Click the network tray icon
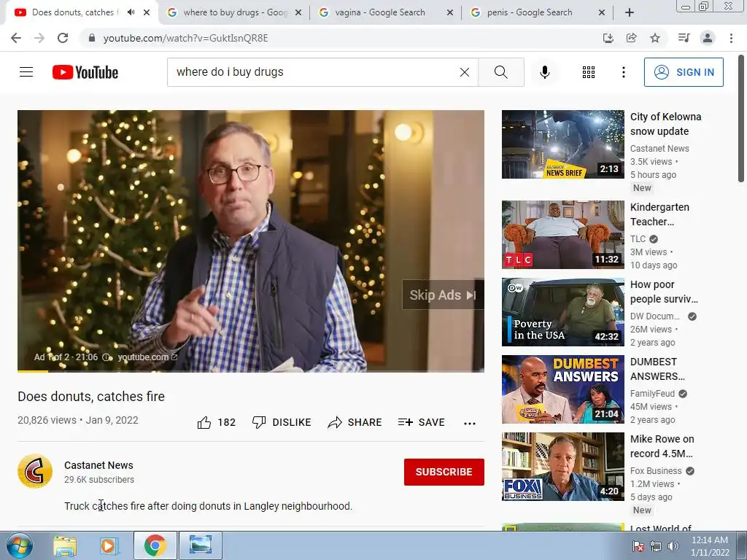This screenshot has width=747, height=560. coord(656,546)
